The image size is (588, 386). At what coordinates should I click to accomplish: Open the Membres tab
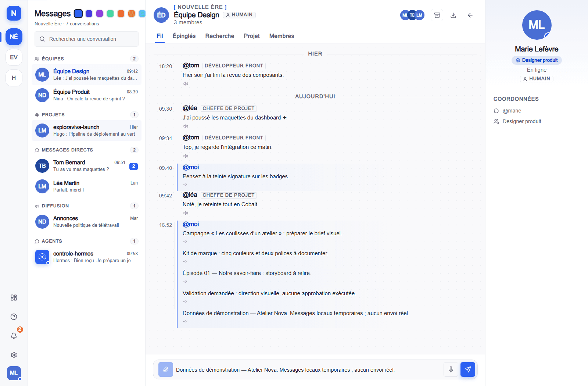[x=282, y=36]
